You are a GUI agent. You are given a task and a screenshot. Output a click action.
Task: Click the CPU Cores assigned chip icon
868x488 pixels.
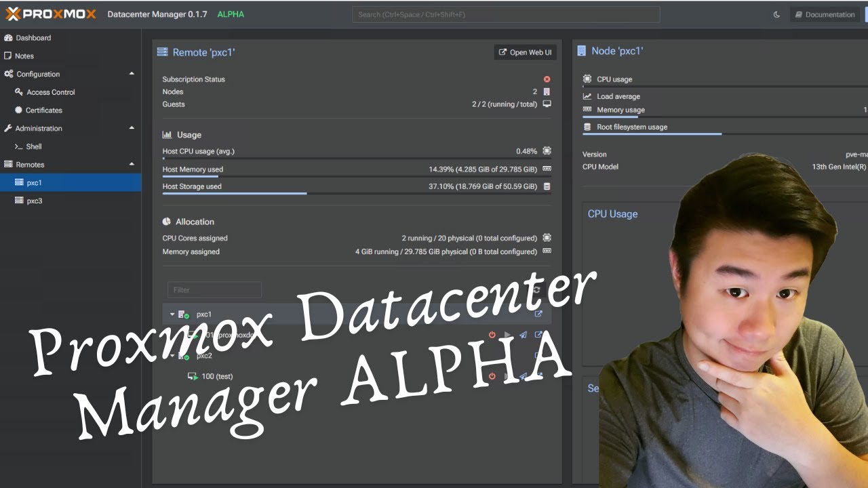click(547, 238)
